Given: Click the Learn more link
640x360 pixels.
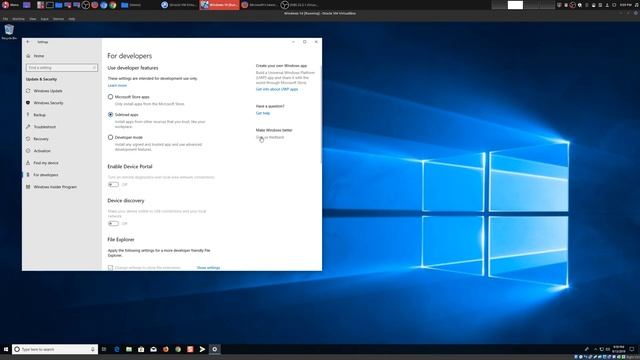Looking at the screenshot, I should click(x=117, y=85).
